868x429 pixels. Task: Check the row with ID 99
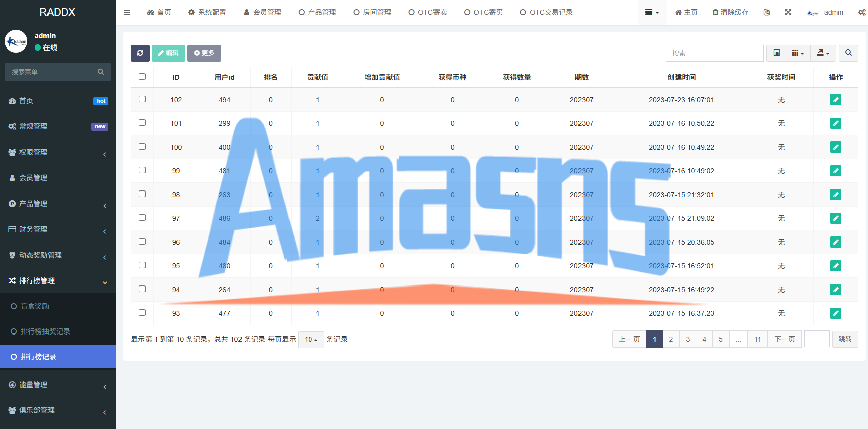pyautogui.click(x=142, y=170)
